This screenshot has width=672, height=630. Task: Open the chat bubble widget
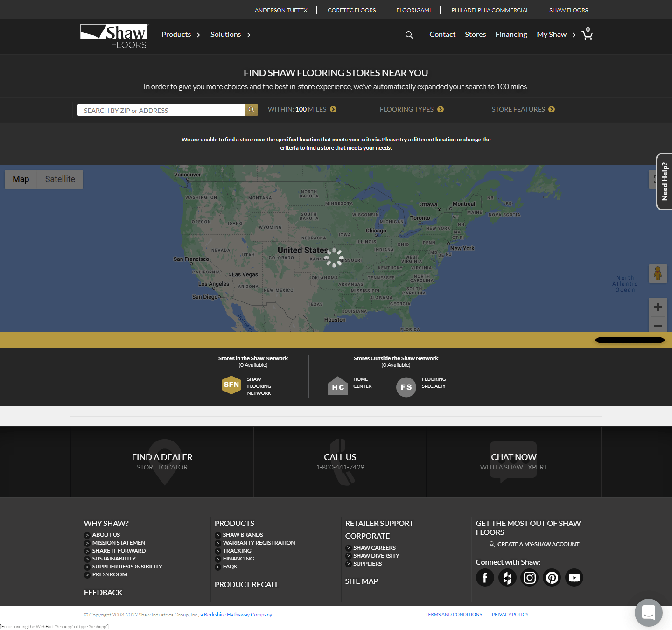648,612
